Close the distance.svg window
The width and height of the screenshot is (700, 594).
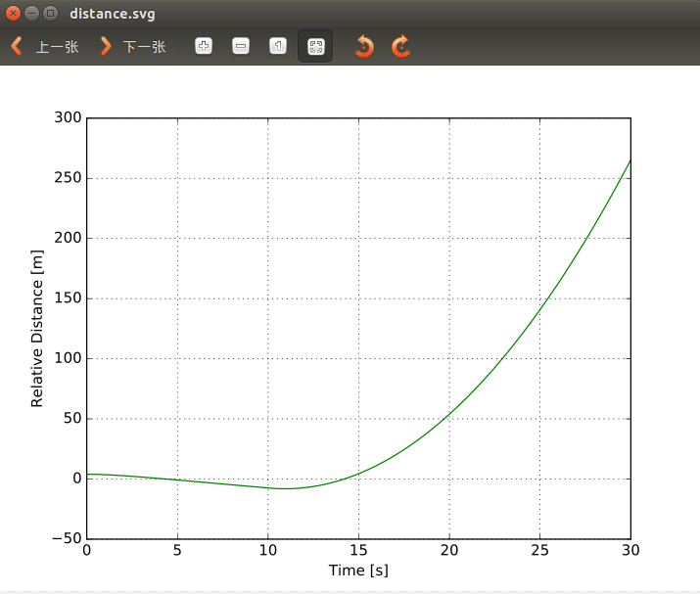14,14
